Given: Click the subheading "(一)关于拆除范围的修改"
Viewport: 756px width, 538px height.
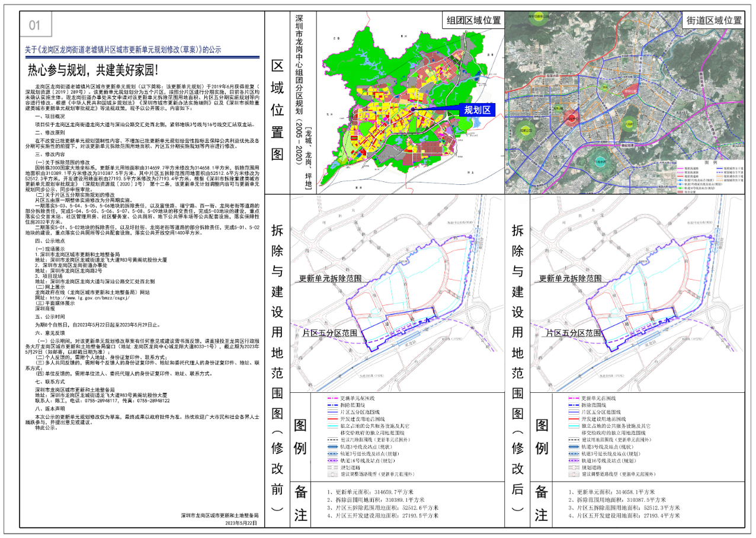Looking at the screenshot, I should (x=63, y=162).
